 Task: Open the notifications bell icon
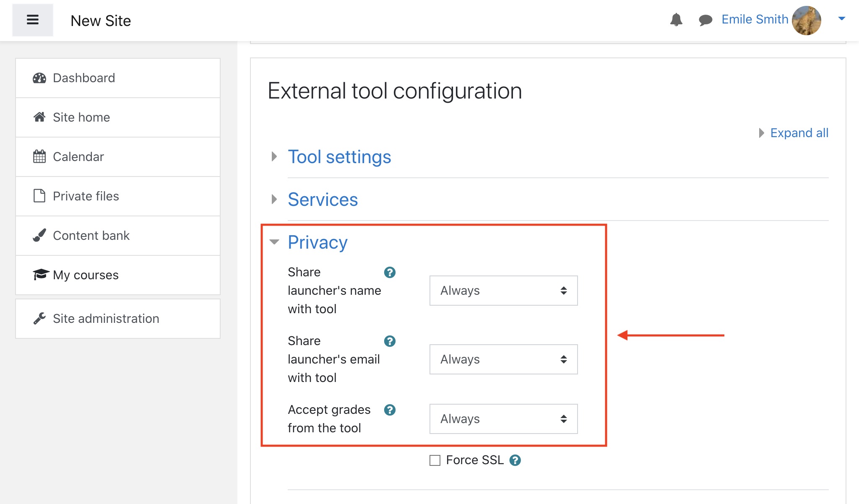[676, 20]
